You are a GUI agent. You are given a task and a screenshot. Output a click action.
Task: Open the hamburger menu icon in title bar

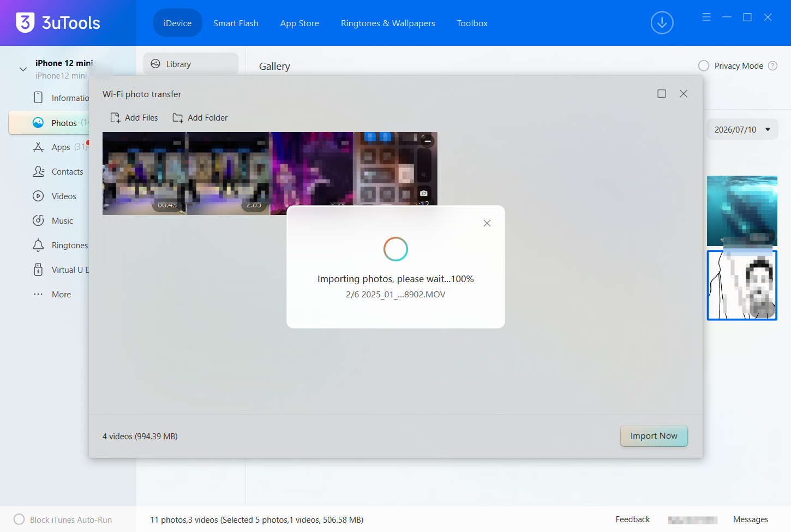[706, 17]
